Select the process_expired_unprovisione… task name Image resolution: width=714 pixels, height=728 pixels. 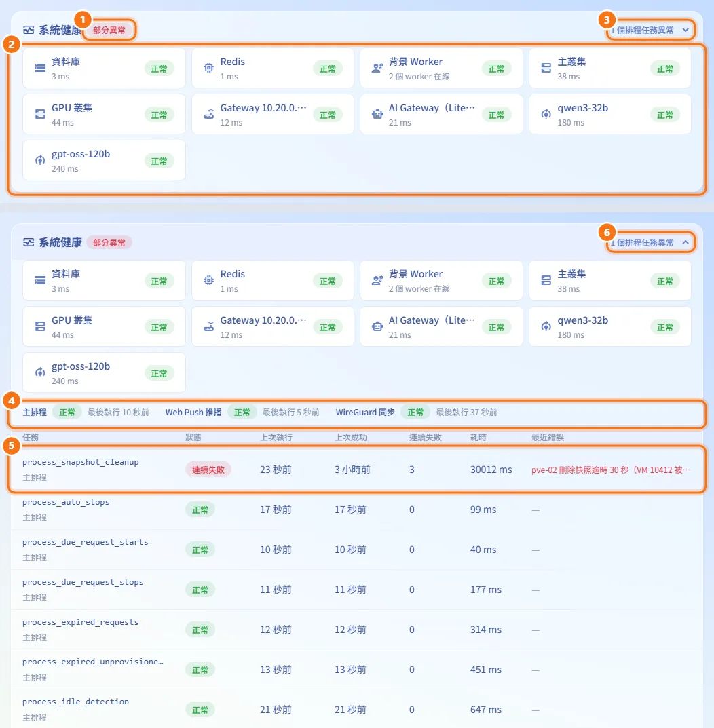(93, 661)
